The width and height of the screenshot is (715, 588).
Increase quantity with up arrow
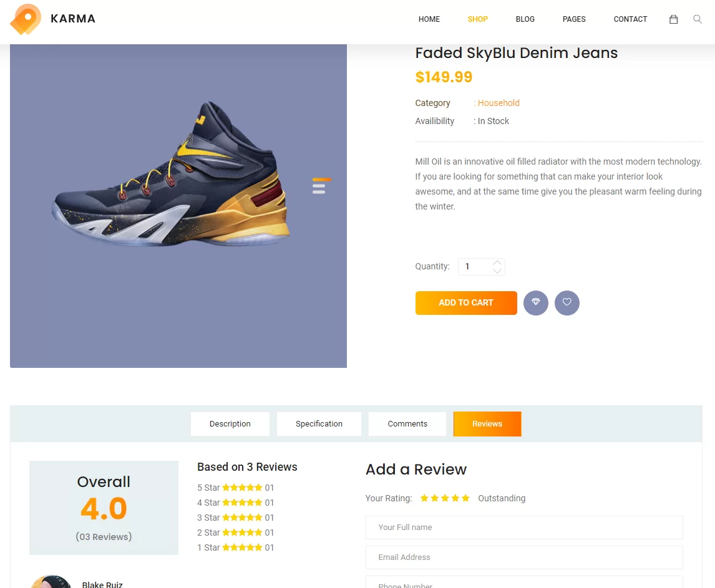(497, 263)
